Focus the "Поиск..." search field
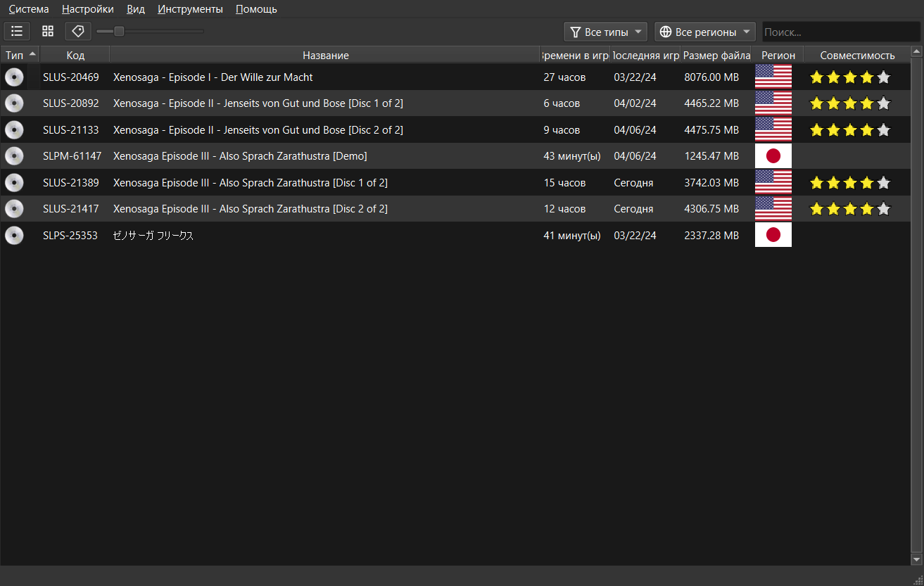 tap(841, 32)
